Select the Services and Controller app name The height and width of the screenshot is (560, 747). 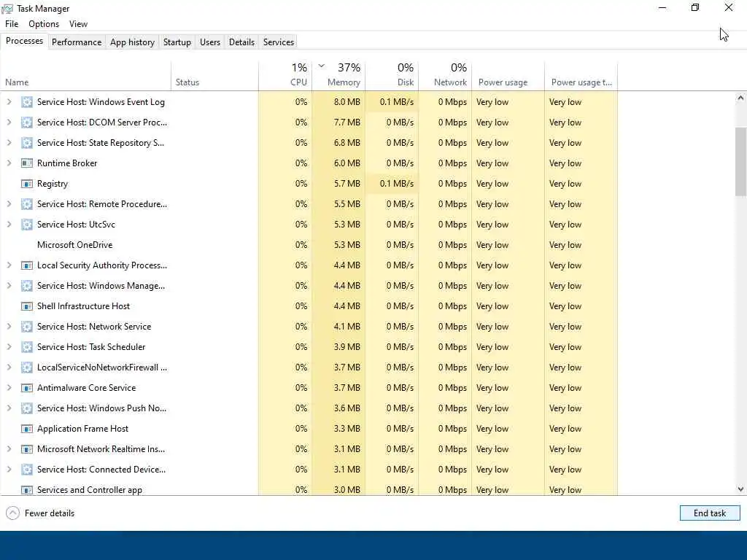(90, 490)
